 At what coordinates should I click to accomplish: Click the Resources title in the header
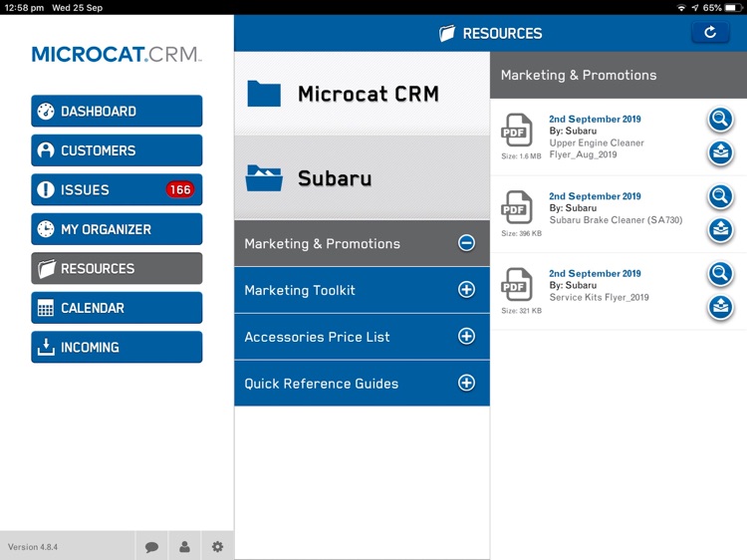pyautogui.click(x=502, y=33)
